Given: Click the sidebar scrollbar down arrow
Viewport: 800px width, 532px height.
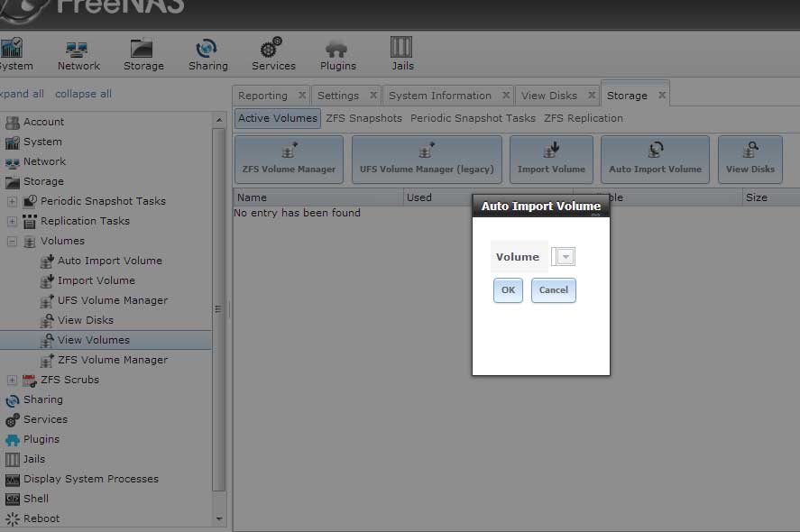Looking at the screenshot, I should tap(219, 518).
